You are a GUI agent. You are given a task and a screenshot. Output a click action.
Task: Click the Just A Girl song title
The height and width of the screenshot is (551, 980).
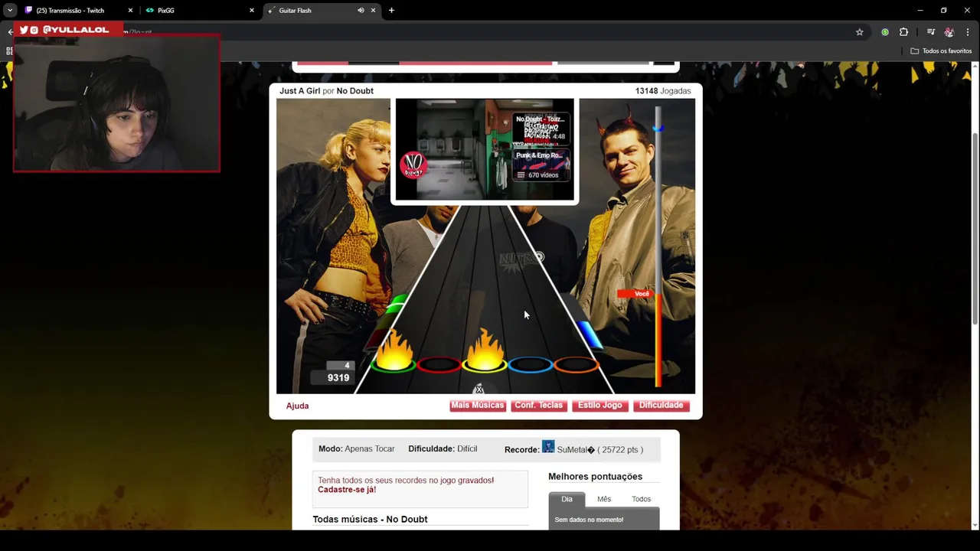coord(299,91)
